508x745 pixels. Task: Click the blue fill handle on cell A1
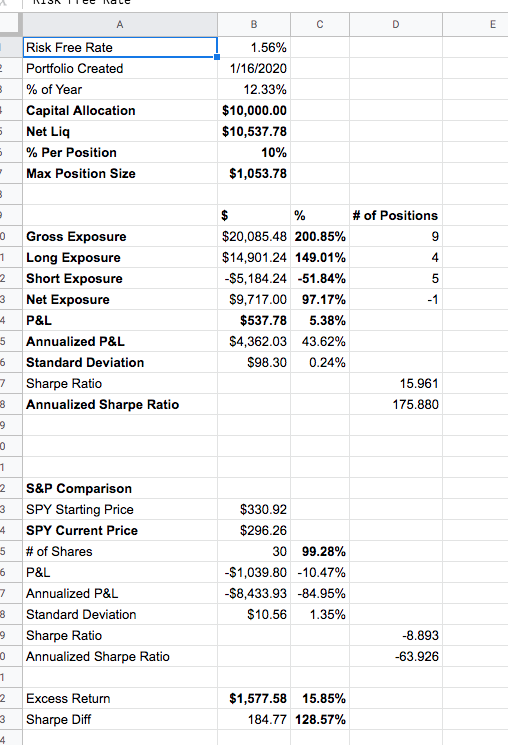pyautogui.click(x=217, y=57)
